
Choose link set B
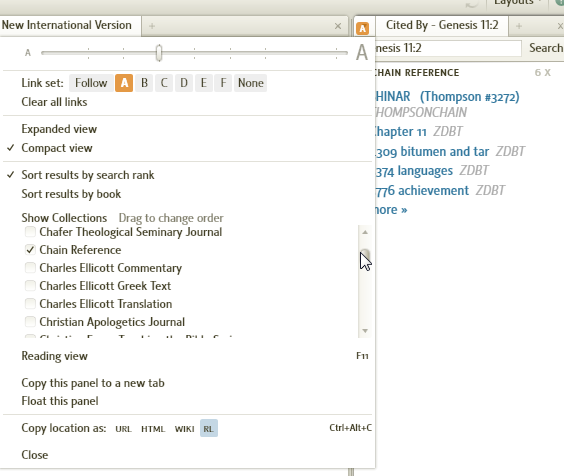coord(144,83)
